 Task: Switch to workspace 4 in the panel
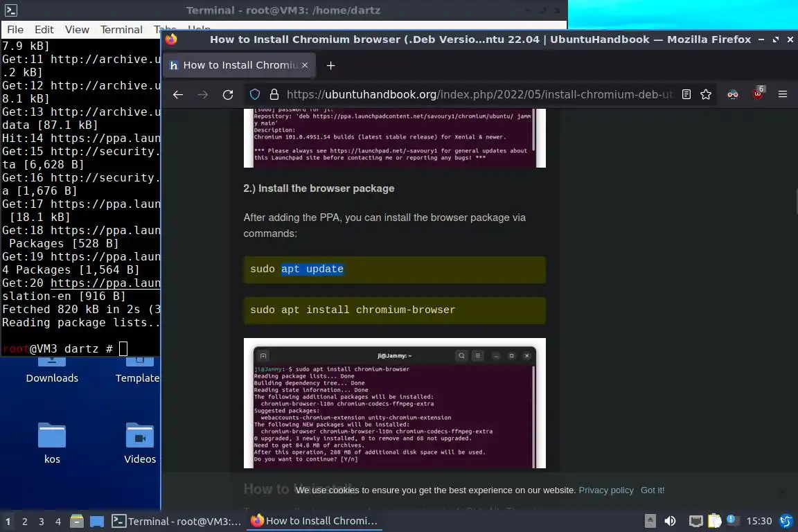pyautogui.click(x=58, y=522)
